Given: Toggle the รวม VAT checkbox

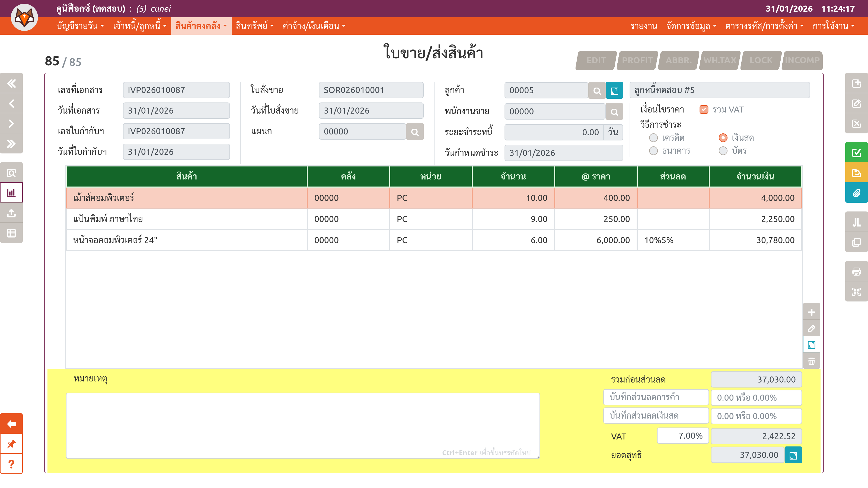Looking at the screenshot, I should tap(704, 110).
